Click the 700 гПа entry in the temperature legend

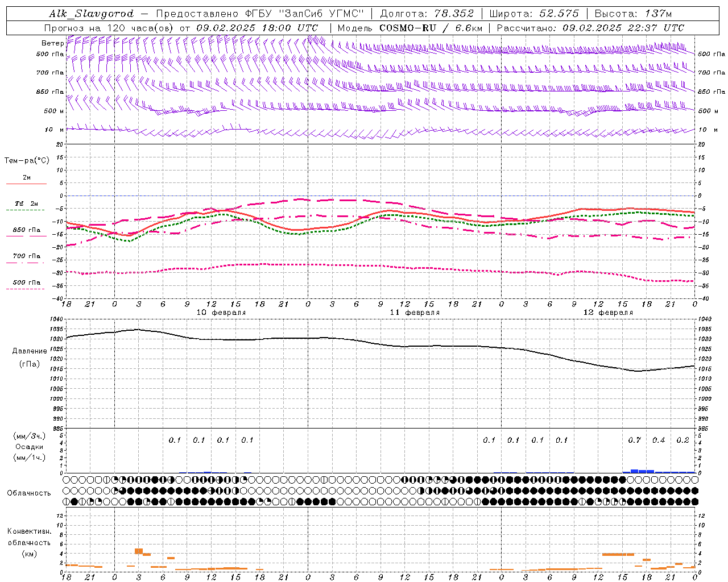click(26, 256)
